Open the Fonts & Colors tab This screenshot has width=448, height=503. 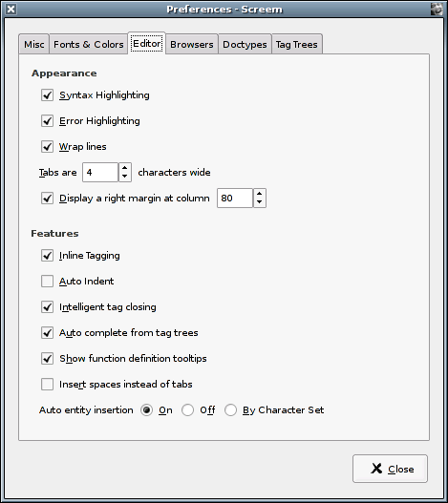tap(88, 44)
